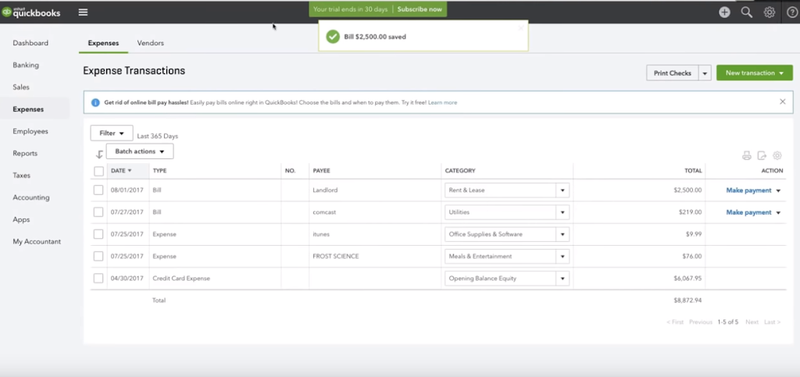This screenshot has width=800, height=377.
Task: Expand Landlord Make payment arrow
Action: (x=778, y=190)
